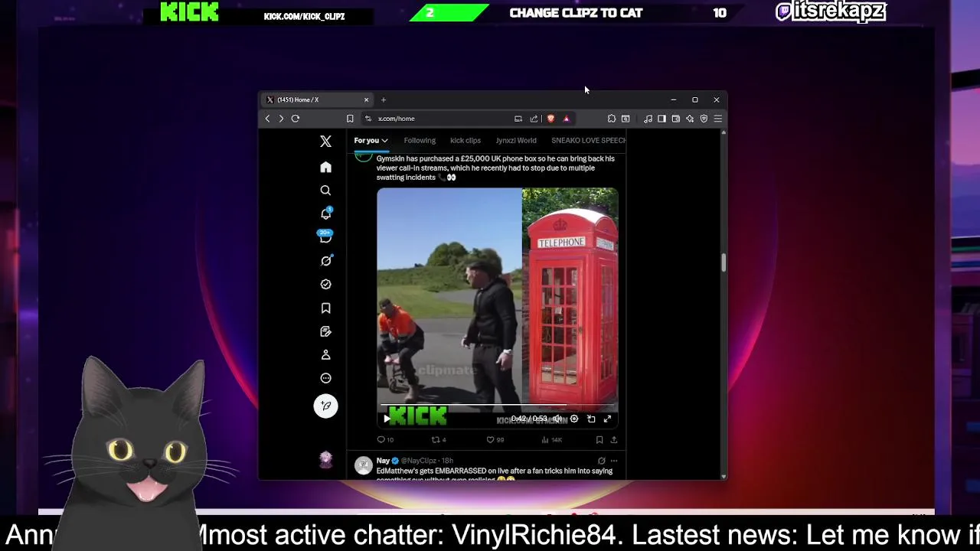The width and height of the screenshot is (980, 551).
Task: Open Grok from the X sidebar
Action: [325, 261]
